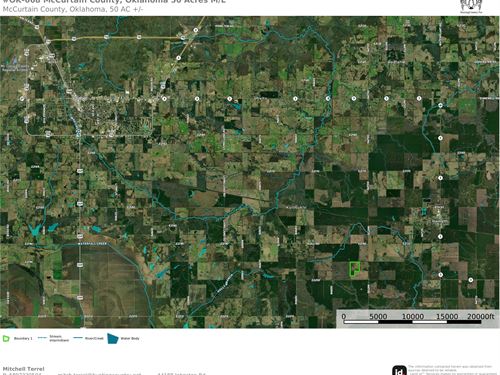Click the River/Creek legend line symbol

point(78,338)
